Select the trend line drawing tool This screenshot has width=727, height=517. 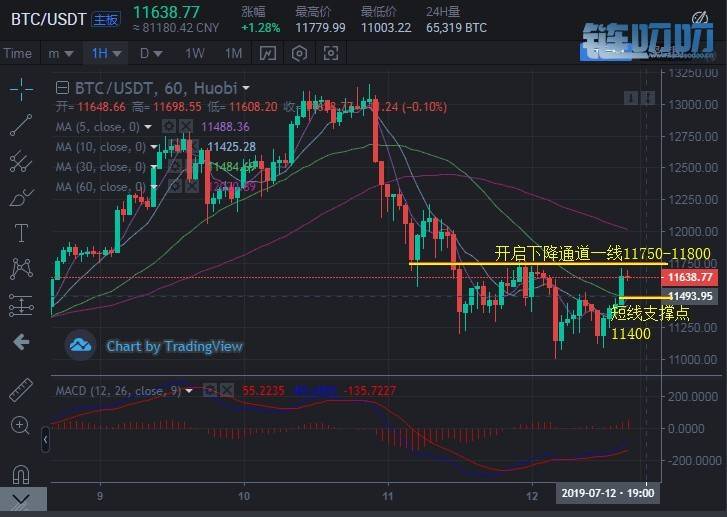(x=21, y=125)
